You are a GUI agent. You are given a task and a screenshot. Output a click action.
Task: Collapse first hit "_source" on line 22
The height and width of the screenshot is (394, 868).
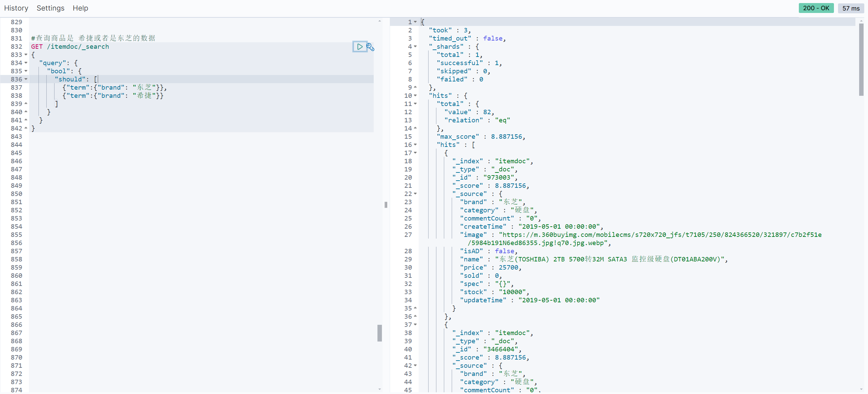415,194
